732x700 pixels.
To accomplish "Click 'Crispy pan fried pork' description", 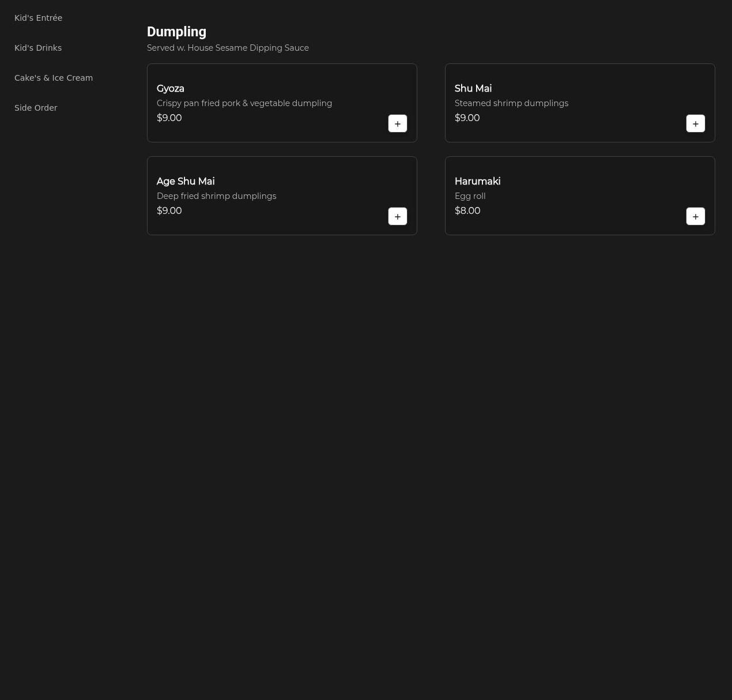I will [244, 103].
